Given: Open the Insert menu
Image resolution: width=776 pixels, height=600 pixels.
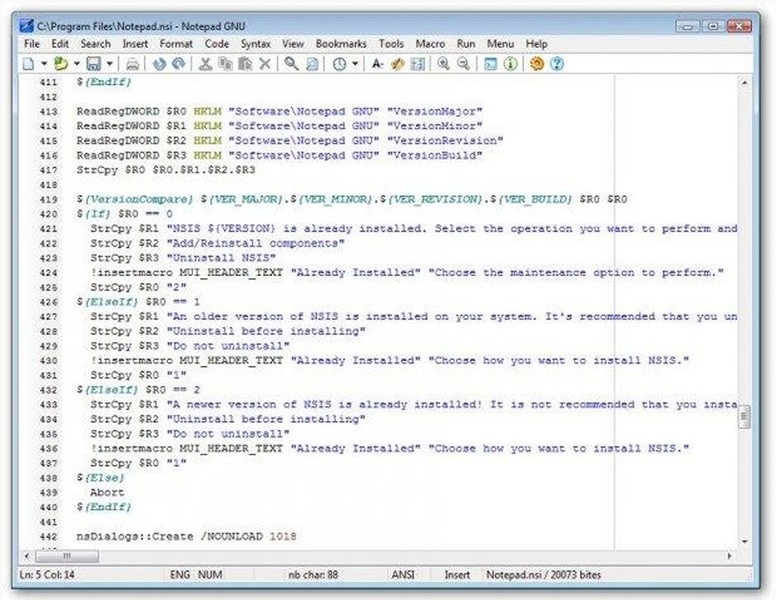Looking at the screenshot, I should [135, 44].
